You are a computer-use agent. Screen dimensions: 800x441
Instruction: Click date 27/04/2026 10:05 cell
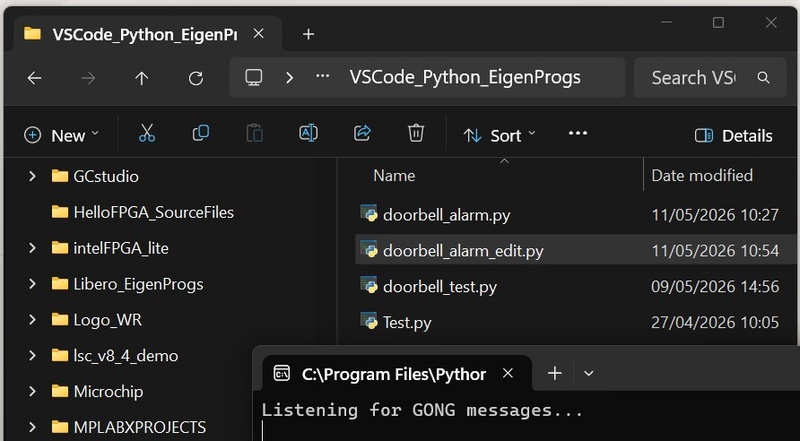coord(715,323)
